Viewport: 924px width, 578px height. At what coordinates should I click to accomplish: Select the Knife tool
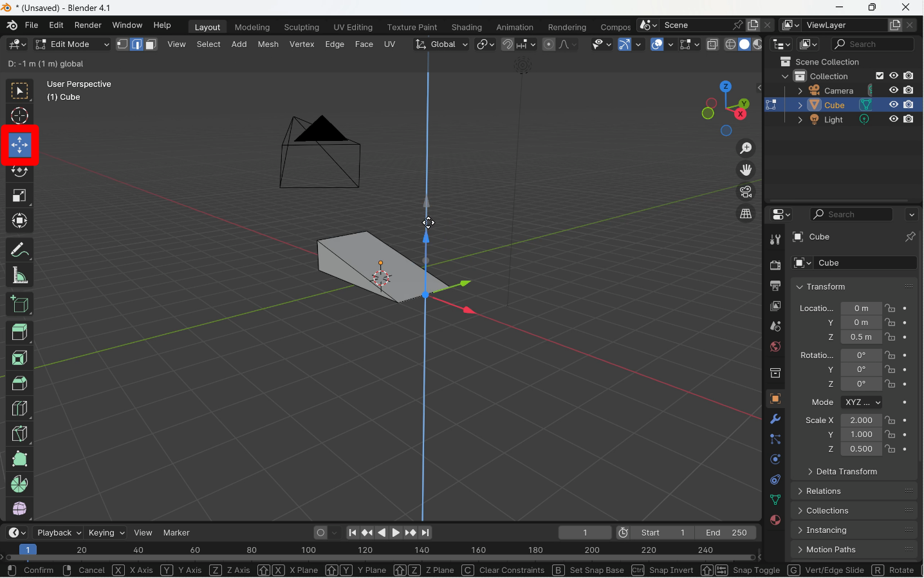pyautogui.click(x=19, y=433)
